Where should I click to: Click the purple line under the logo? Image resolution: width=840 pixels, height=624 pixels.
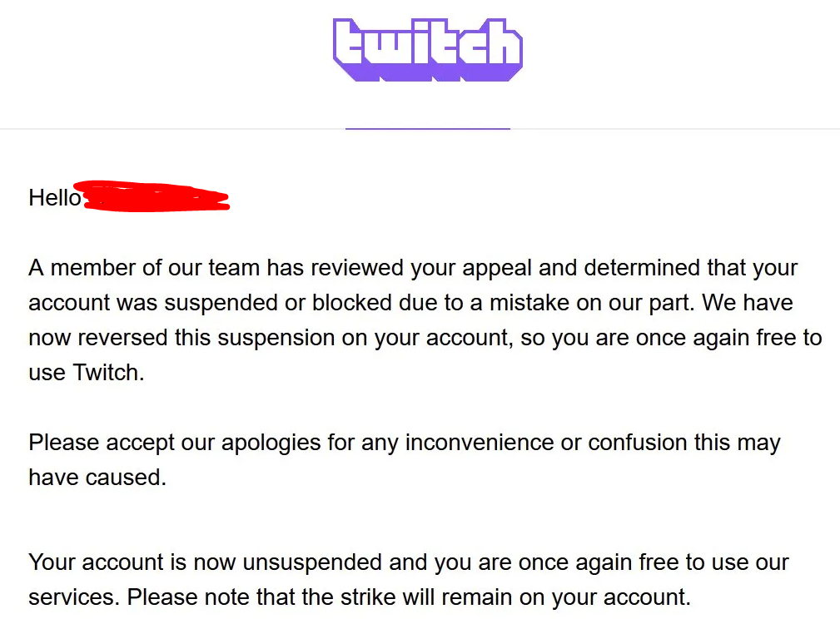coord(427,129)
